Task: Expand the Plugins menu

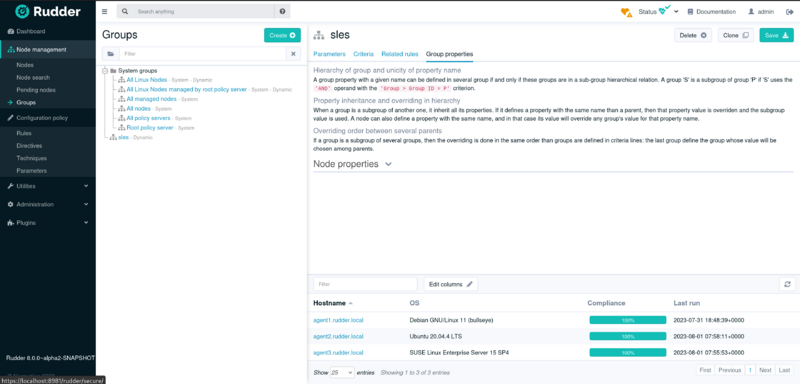Action: point(47,223)
